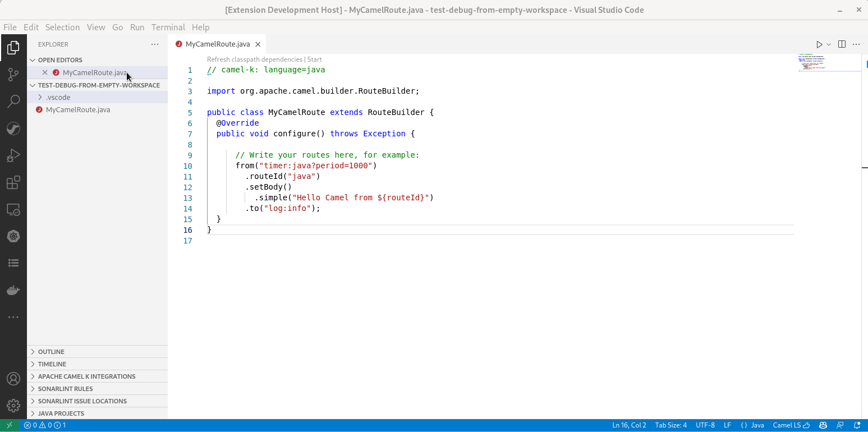Open the Extensions view
Image resolution: width=868 pixels, height=432 pixels.
(x=13, y=182)
